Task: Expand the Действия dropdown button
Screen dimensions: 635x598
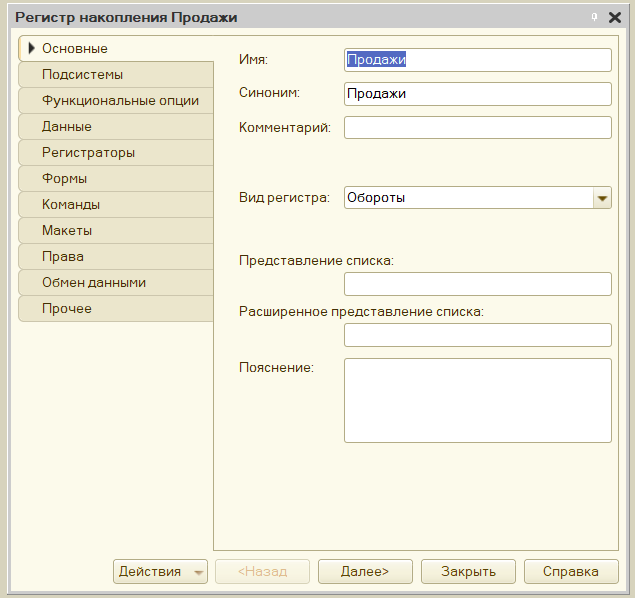Action: 160,571
